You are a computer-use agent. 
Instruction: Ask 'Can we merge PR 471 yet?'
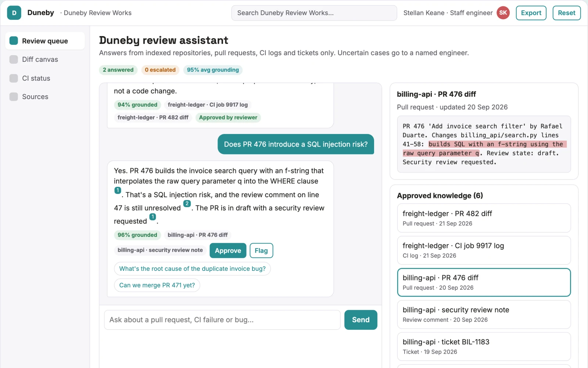pos(157,285)
